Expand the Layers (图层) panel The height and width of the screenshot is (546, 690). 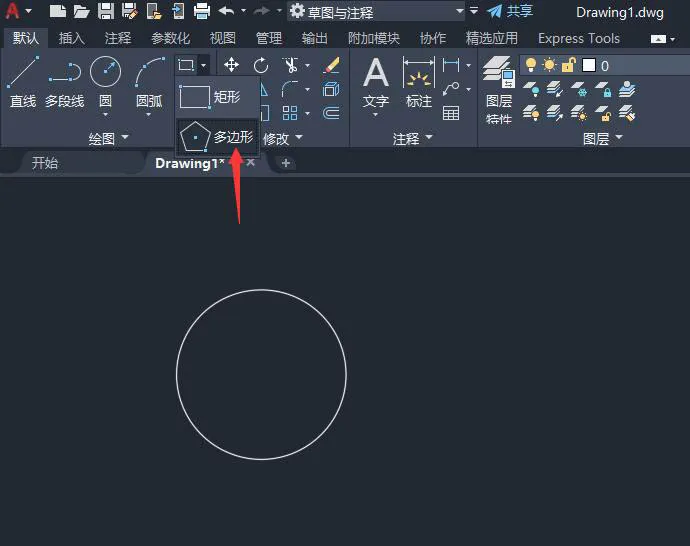pos(602,139)
